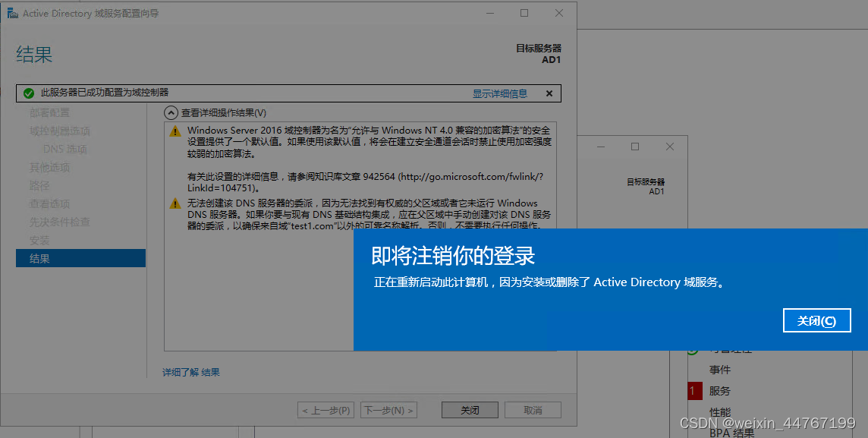
Task: Click the 上一步(P) button
Action: click(326, 411)
